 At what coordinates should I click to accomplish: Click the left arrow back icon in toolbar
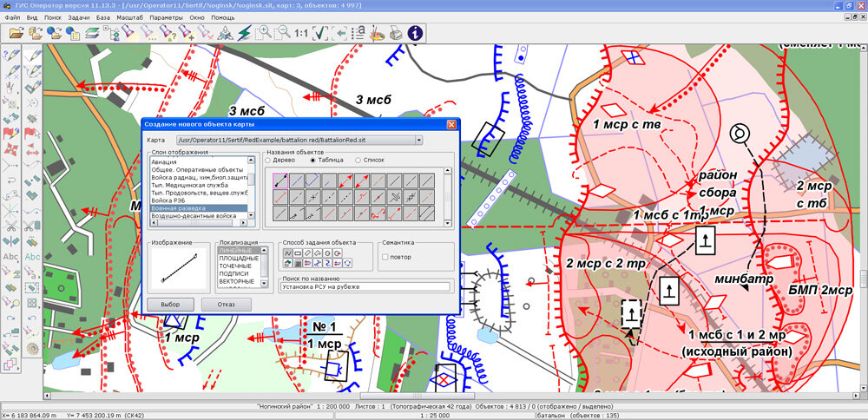tap(339, 33)
